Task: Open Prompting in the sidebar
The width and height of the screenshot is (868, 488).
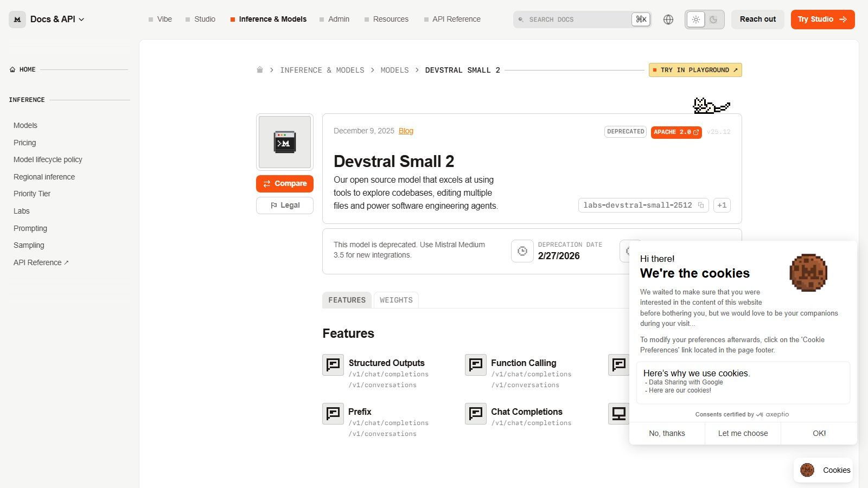Action: 30,228
